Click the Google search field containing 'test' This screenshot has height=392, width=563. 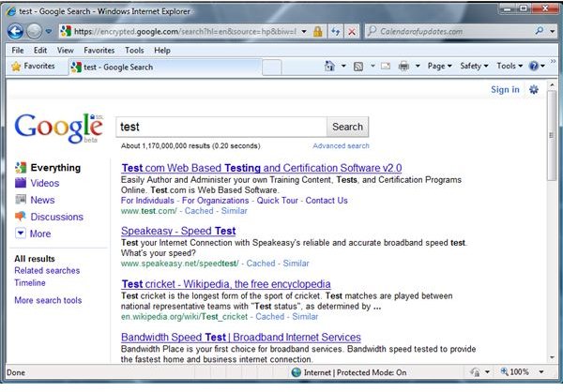click(x=221, y=127)
